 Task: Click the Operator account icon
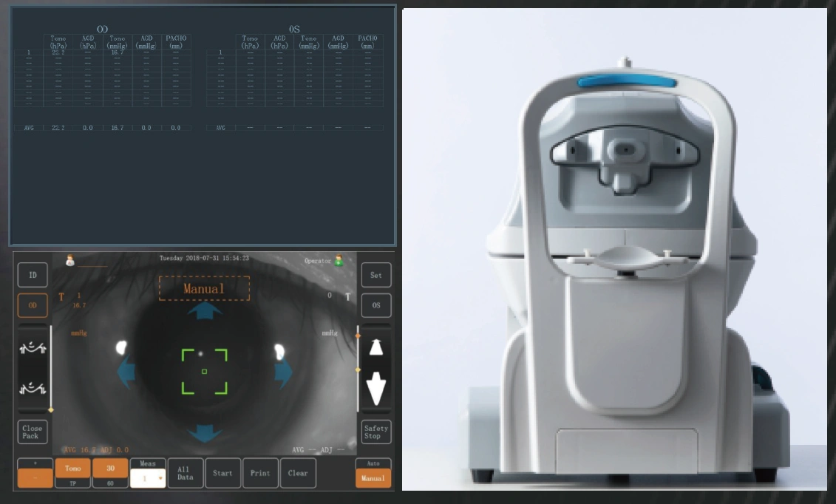point(339,261)
